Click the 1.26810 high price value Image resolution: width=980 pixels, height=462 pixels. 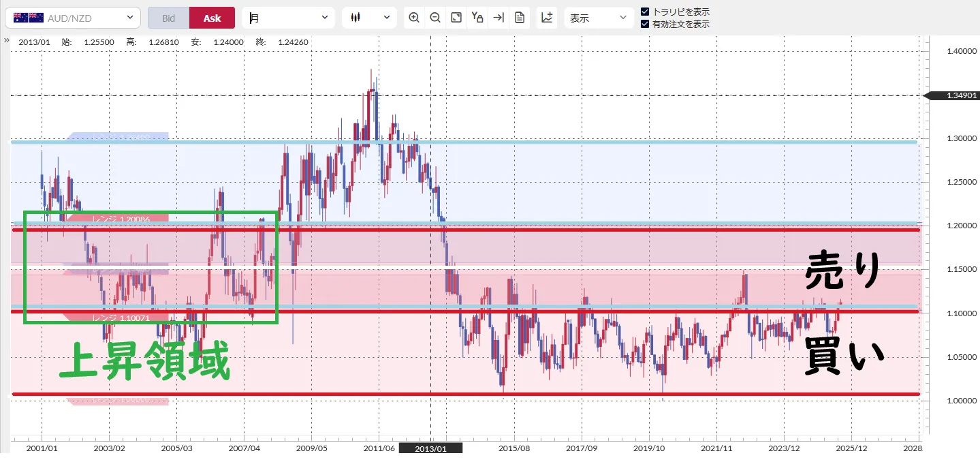[164, 42]
